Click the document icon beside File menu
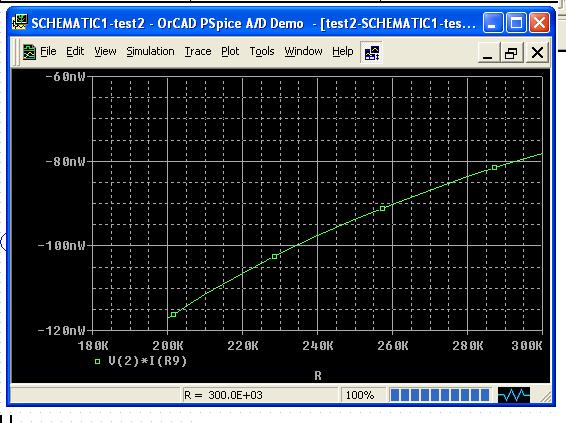Viewport: 566px width, 423px height. (29, 52)
